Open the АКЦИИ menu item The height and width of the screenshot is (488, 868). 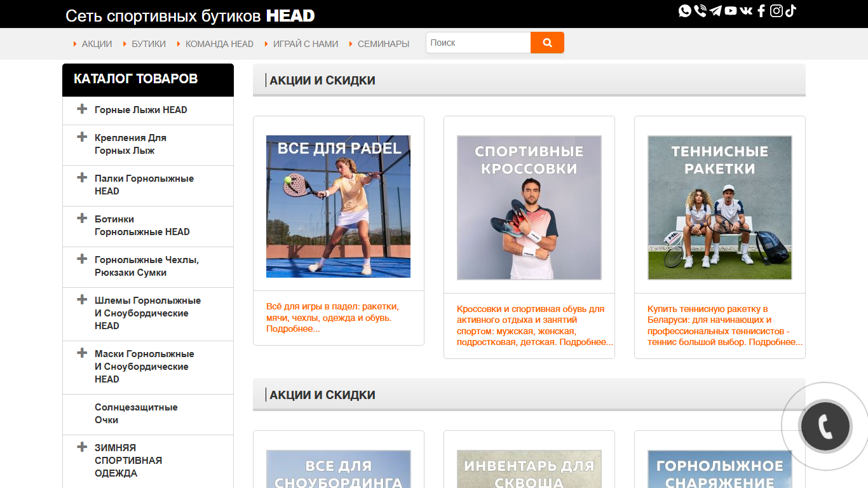pos(97,44)
